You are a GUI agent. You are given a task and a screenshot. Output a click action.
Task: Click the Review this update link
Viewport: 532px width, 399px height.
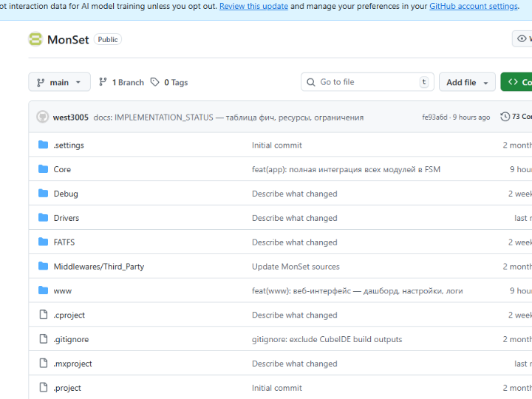(253, 6)
